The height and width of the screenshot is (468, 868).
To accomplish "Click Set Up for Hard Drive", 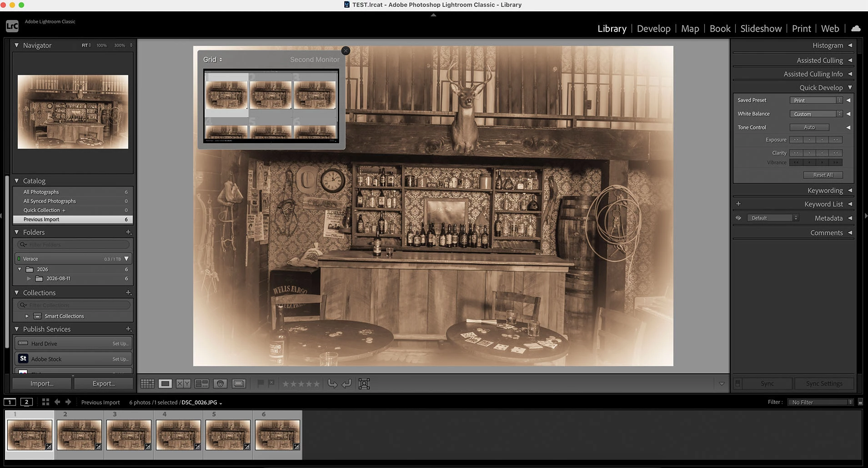I will (120, 343).
